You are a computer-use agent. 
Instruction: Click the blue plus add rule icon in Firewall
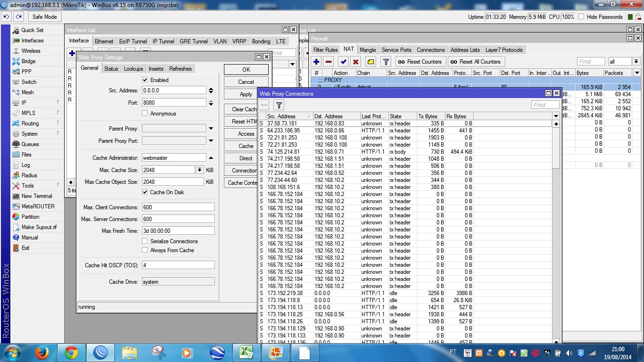(316, 62)
